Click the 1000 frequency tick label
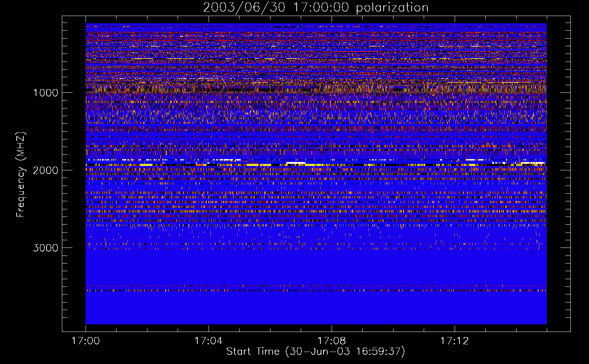This screenshot has height=364, width=589. pyautogui.click(x=46, y=93)
